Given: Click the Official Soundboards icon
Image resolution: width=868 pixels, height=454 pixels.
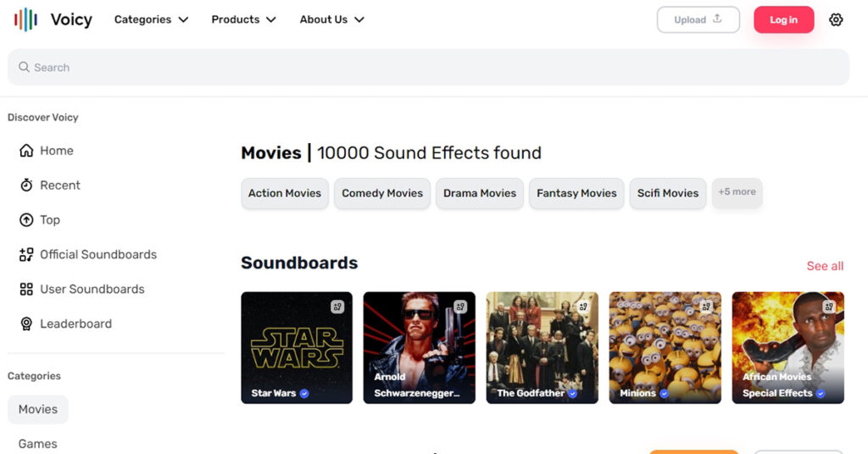Looking at the screenshot, I should click(26, 255).
